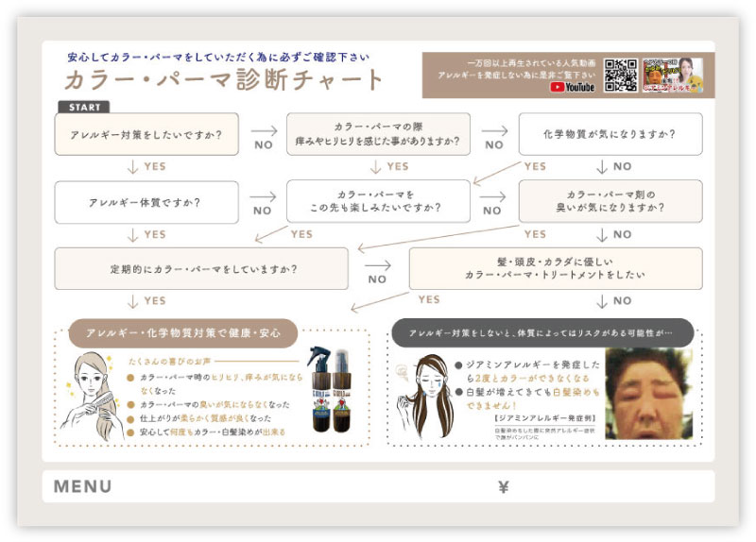
Task: Click the dark アレルギー対策をしないと header
Action: click(x=541, y=333)
